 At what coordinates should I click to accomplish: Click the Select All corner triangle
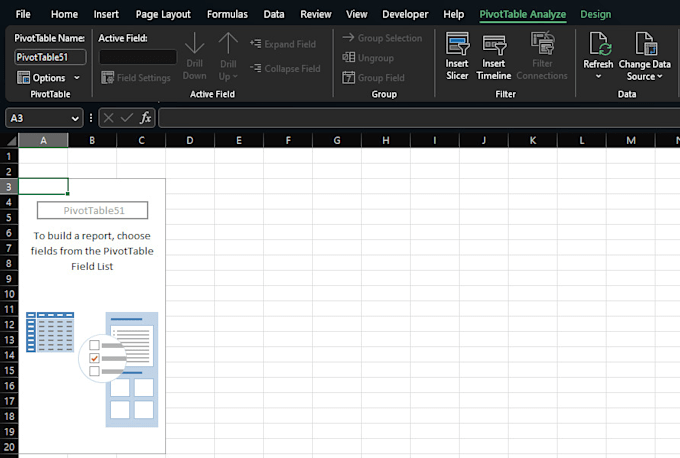pos(11,141)
